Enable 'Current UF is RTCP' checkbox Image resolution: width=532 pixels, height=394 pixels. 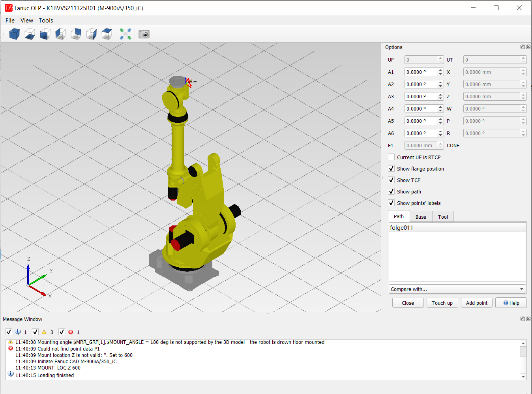click(391, 157)
